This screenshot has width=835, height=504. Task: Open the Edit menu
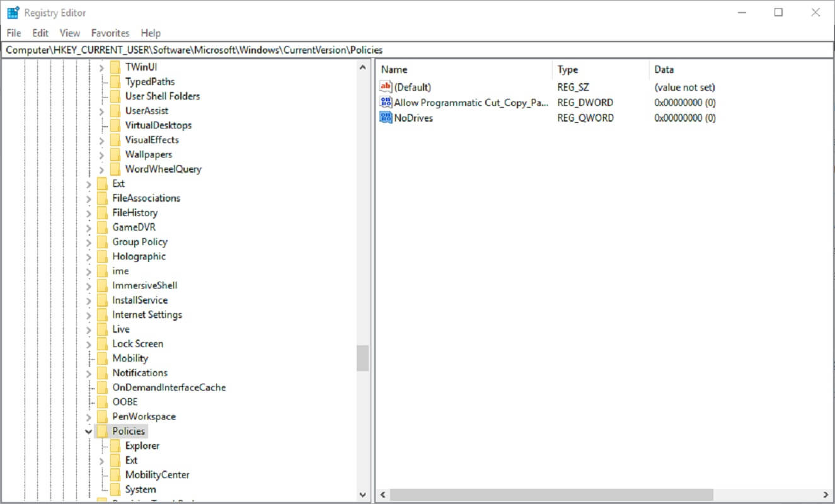coord(40,33)
